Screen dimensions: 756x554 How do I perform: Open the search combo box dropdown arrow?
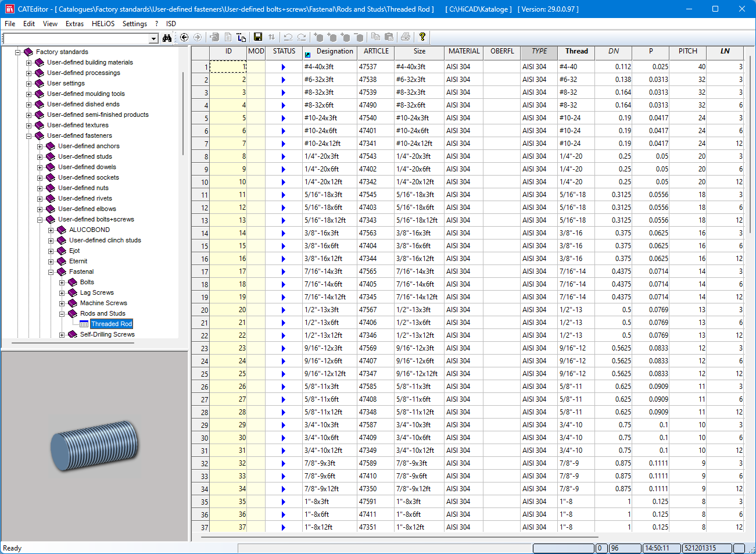coord(153,38)
